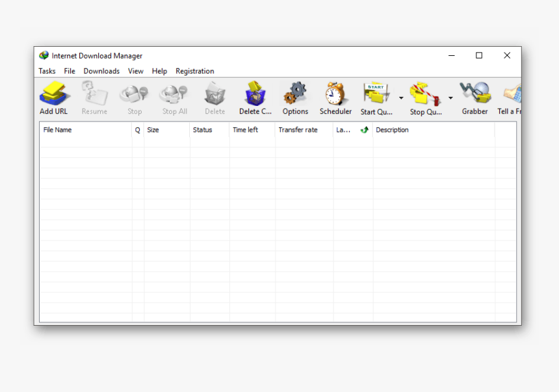The image size is (559, 392).
Task: Click the Resume toolbar icon
Action: coord(94,94)
